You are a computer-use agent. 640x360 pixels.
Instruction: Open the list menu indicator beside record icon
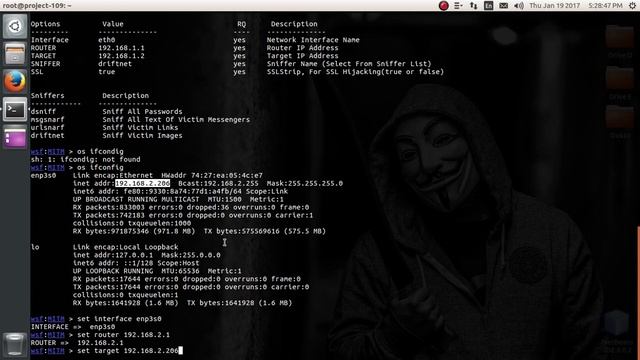[458, 5]
